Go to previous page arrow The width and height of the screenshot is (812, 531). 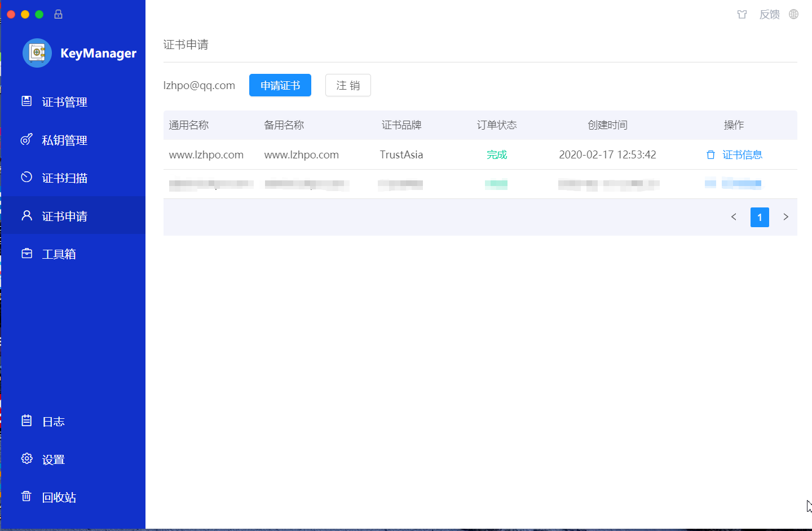734,217
